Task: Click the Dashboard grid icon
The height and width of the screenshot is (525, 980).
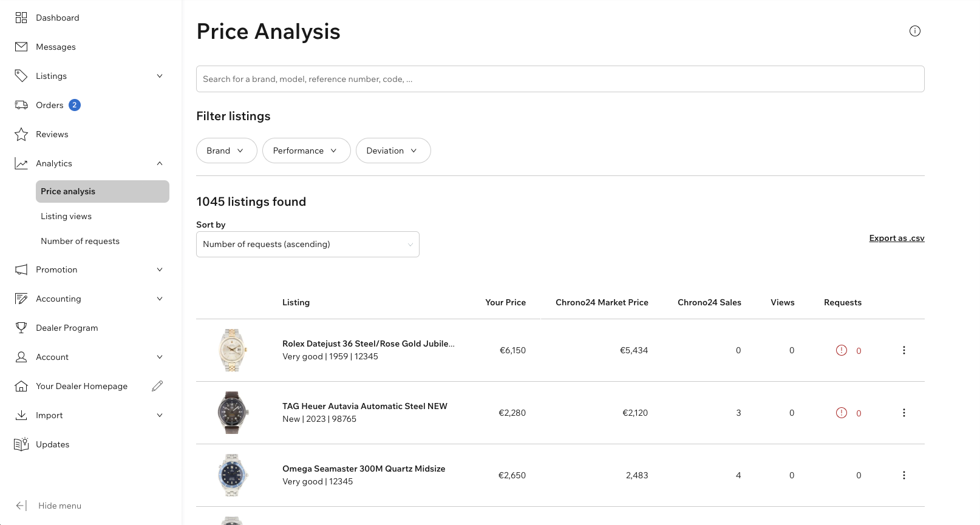Action: pos(21,18)
